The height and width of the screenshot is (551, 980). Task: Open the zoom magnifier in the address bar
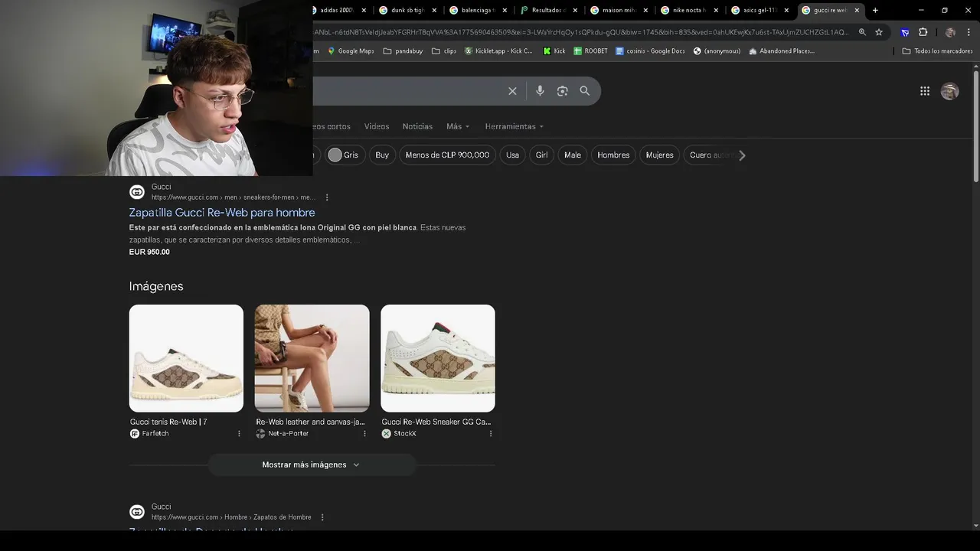coord(862,32)
